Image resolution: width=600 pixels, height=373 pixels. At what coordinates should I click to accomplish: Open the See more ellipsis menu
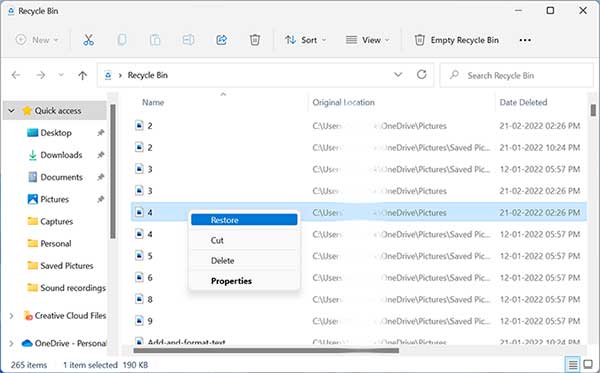(x=525, y=40)
